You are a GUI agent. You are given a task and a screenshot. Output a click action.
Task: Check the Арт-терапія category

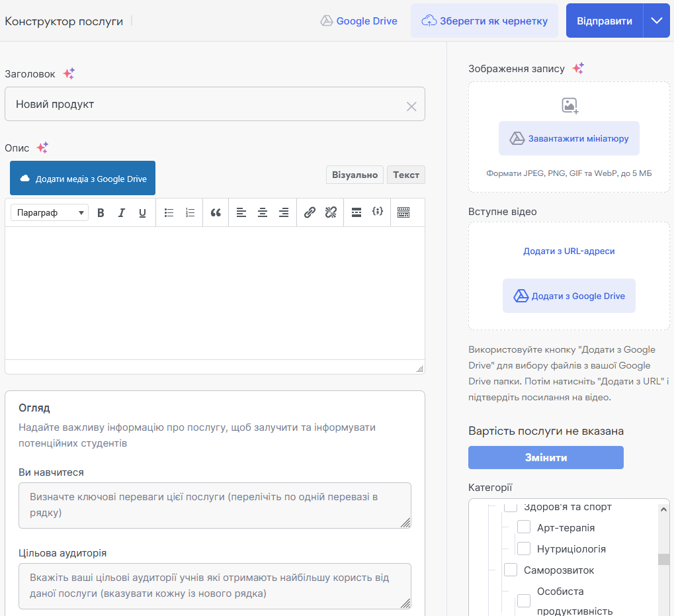click(x=524, y=527)
